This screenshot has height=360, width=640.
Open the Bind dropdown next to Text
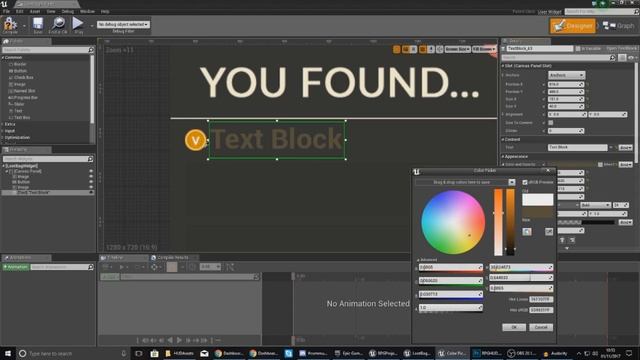click(625, 147)
